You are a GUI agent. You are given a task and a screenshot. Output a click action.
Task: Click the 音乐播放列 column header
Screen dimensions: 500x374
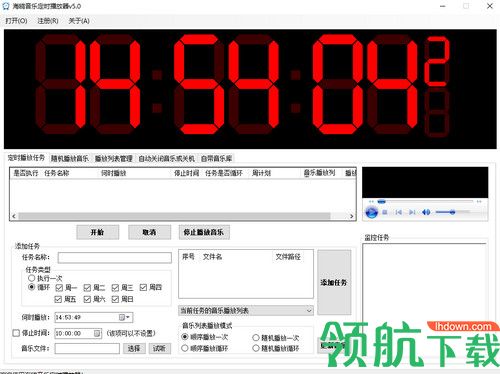pyautogui.click(x=319, y=173)
